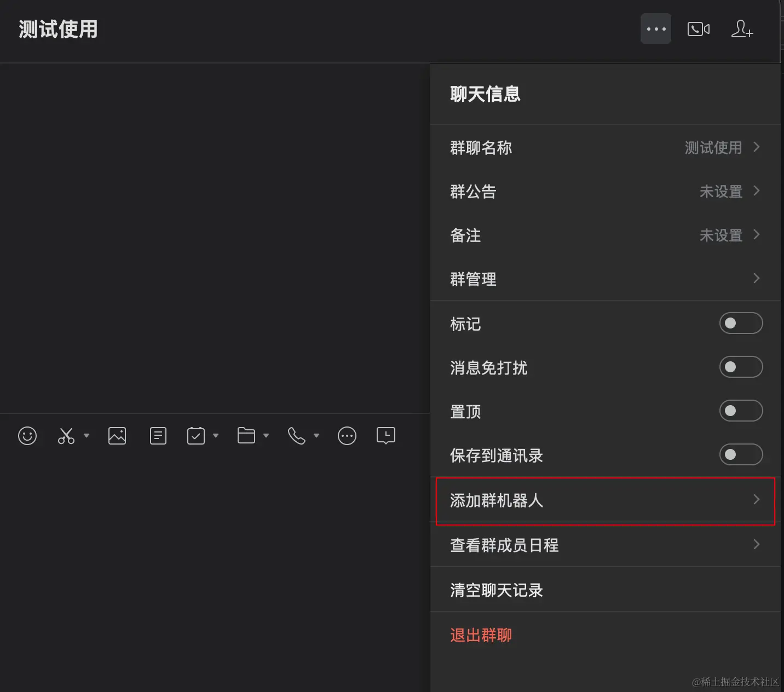Click the circled ellipsis more icon
The width and height of the screenshot is (784, 692).
(347, 436)
